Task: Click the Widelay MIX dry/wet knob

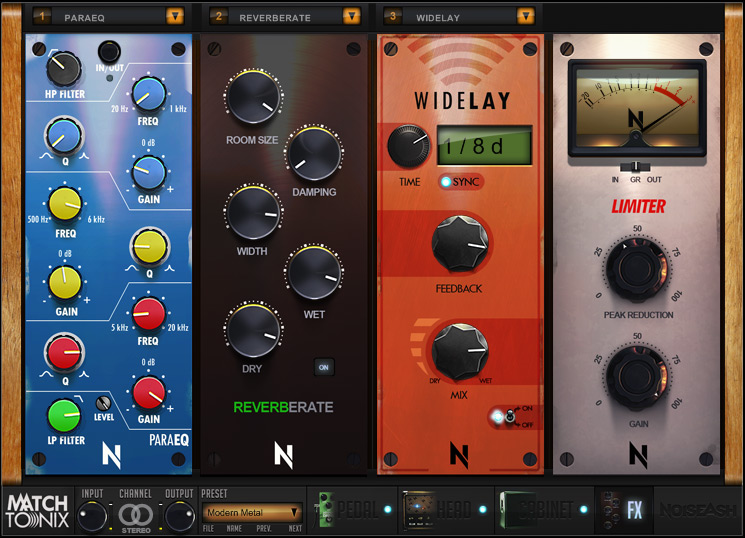Action: pyautogui.click(x=460, y=352)
